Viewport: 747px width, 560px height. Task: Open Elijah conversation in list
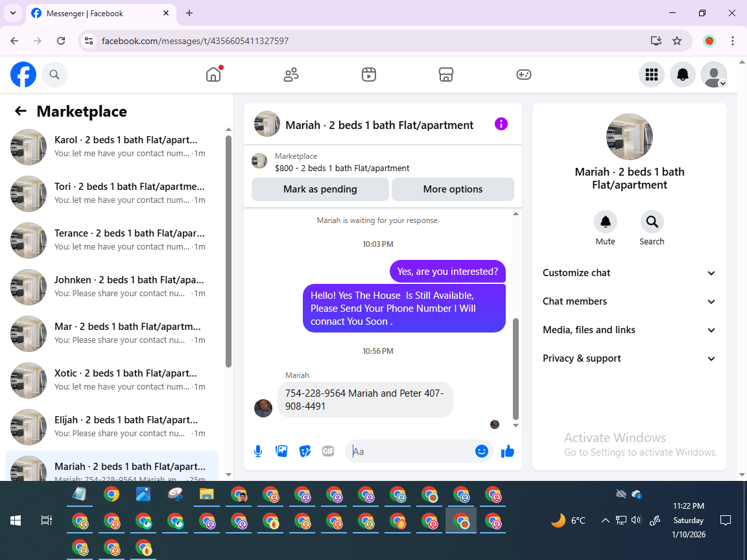click(x=112, y=426)
